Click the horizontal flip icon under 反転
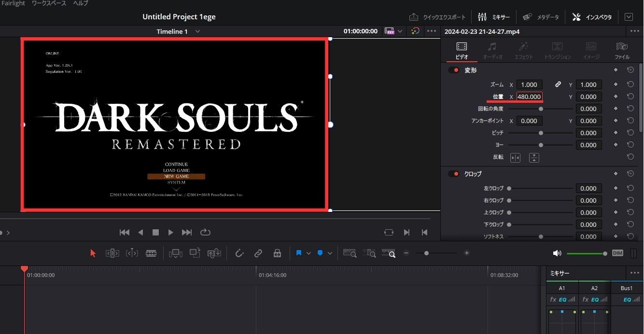Image resolution: width=644 pixels, height=334 pixels. 515,157
